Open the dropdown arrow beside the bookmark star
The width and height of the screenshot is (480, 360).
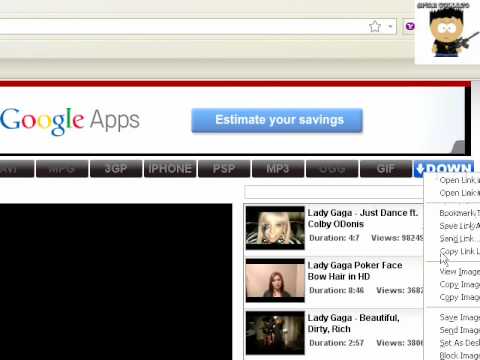click(390, 26)
